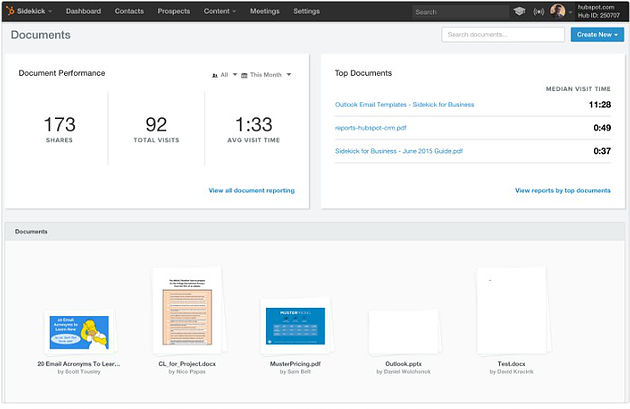Screen dimensions: 630x409
Task: Open the Meetings nav item
Action: pos(265,11)
